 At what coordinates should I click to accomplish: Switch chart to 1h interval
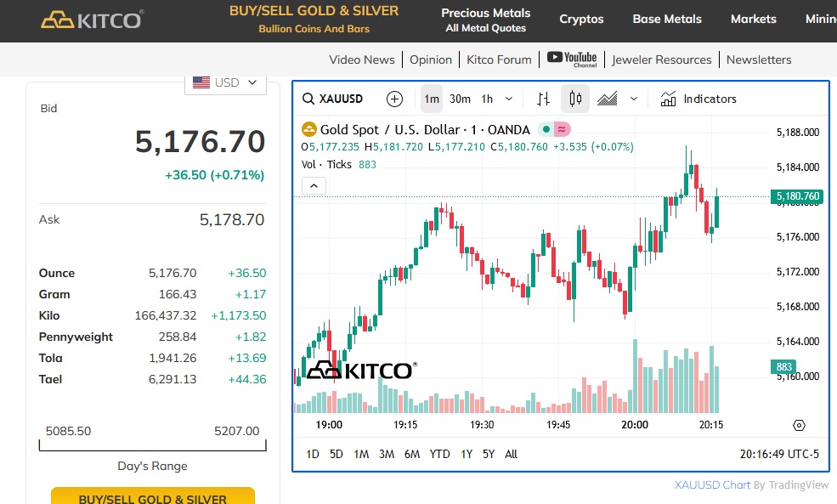(487, 99)
